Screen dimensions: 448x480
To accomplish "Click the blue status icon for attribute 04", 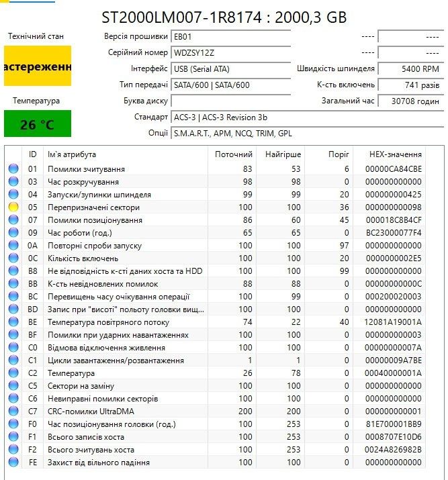I will 13,195.
